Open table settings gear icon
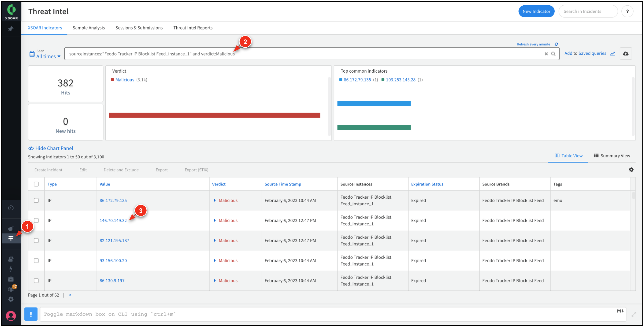The image size is (644, 327). (631, 170)
